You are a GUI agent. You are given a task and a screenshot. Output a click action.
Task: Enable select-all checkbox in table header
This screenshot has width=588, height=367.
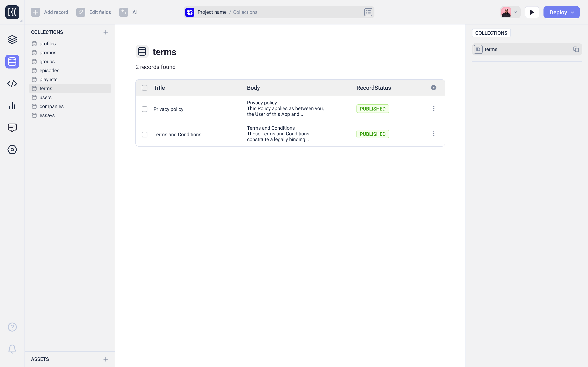144,87
